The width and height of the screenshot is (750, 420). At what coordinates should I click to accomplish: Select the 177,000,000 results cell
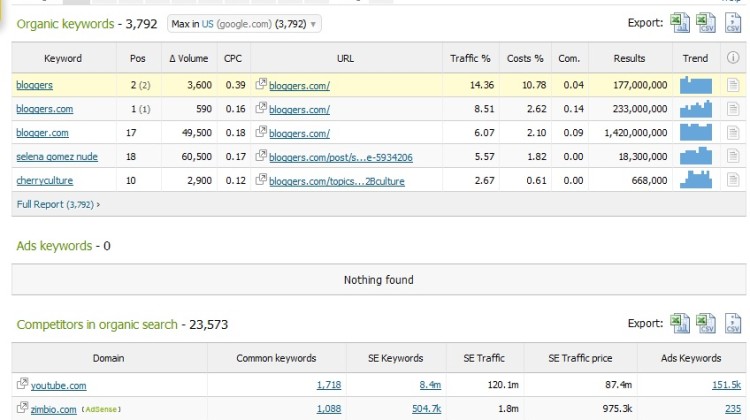coord(640,85)
